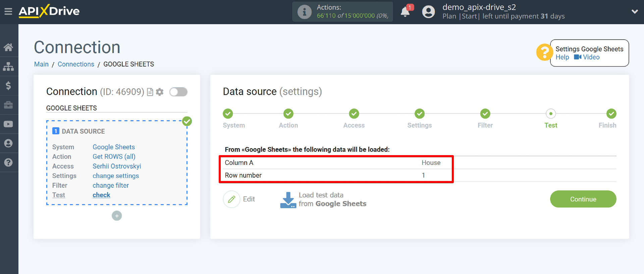
Task: Add a new block with plus button
Action: tap(117, 216)
